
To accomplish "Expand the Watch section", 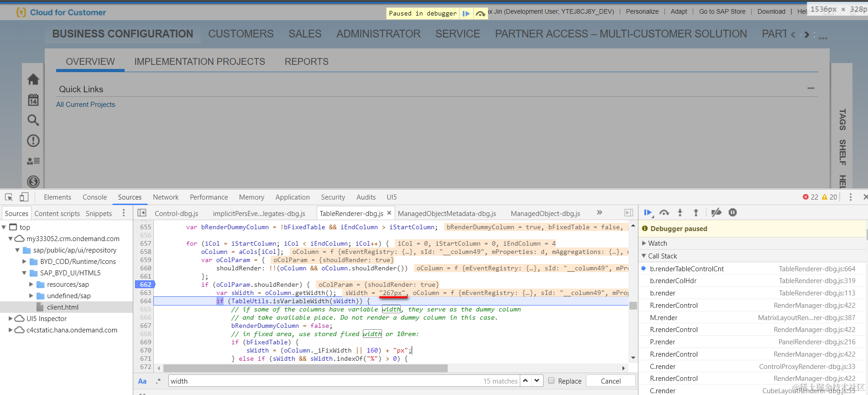I will coord(644,243).
